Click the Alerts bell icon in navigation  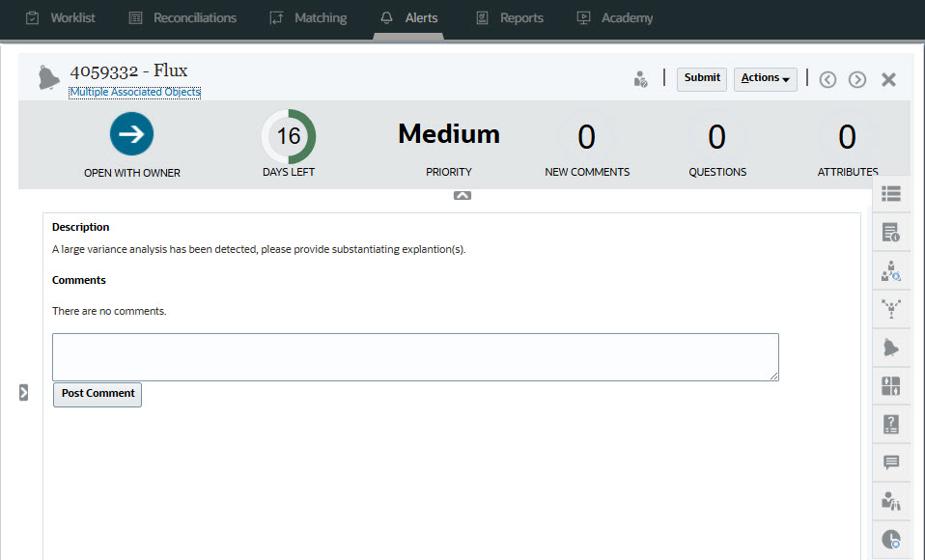[386, 18]
